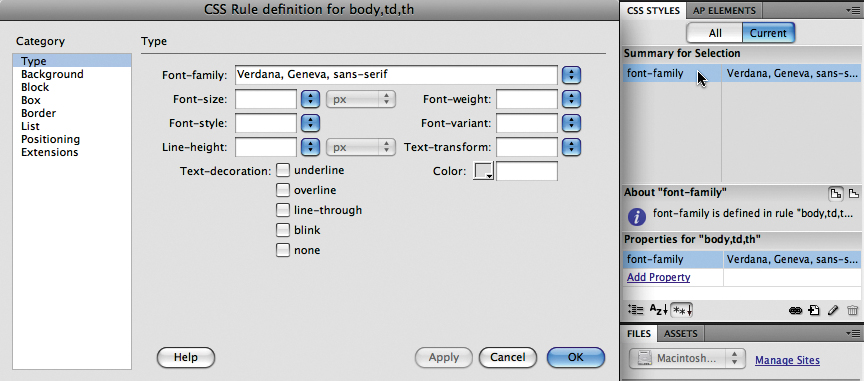
Task: Click the Edit Rule pencil icon
Action: 833,310
